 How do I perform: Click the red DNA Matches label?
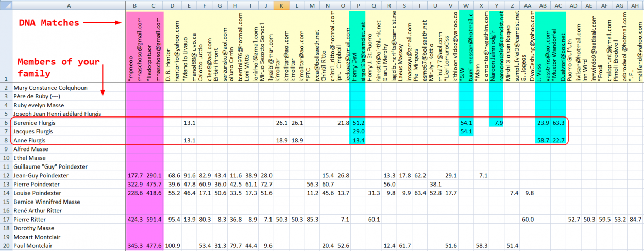point(49,22)
